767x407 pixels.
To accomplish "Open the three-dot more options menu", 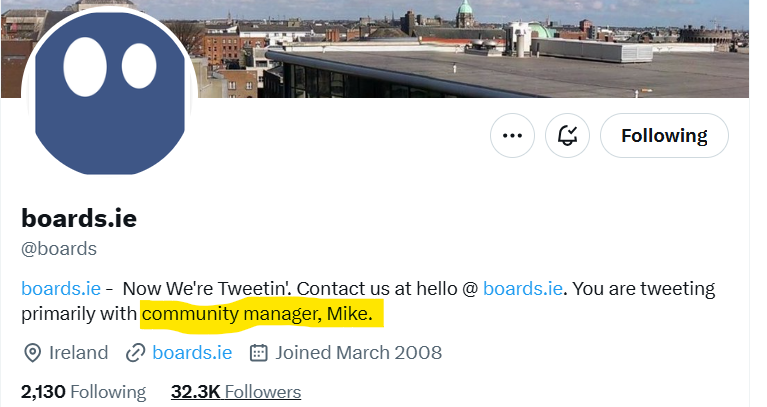I will click(512, 136).
